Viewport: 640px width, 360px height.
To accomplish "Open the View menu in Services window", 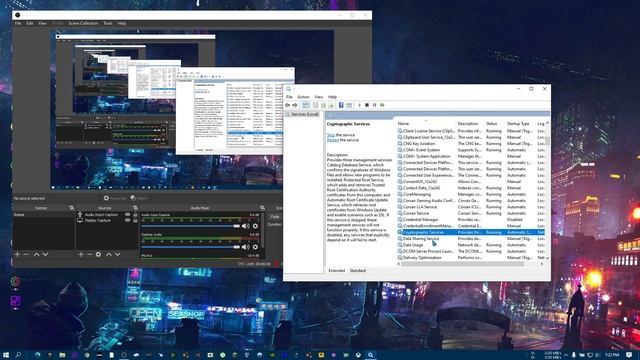I will coord(318,97).
